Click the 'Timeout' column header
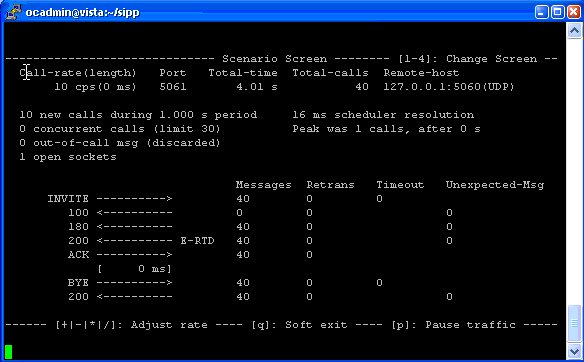The width and height of the screenshot is (584, 362). 400,185
